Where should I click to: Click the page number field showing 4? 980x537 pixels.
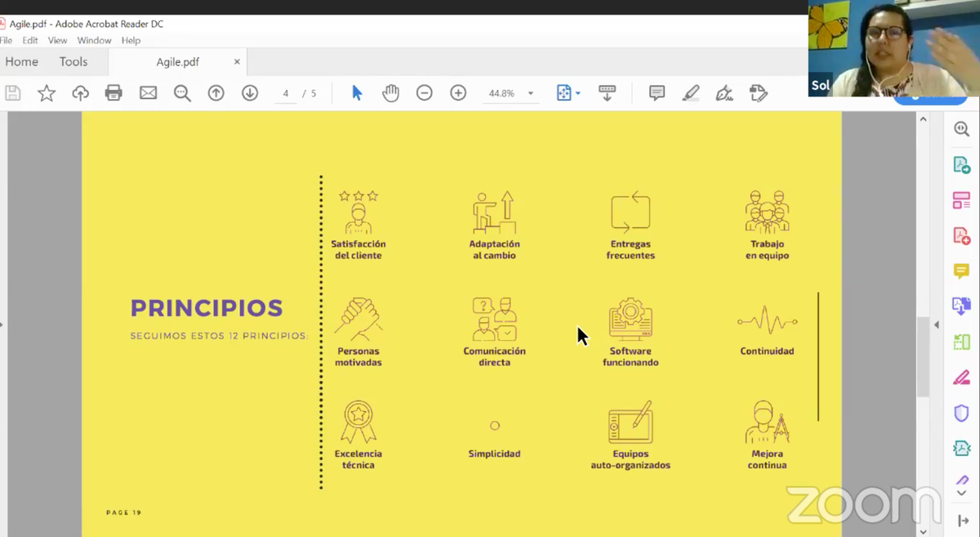tap(286, 93)
